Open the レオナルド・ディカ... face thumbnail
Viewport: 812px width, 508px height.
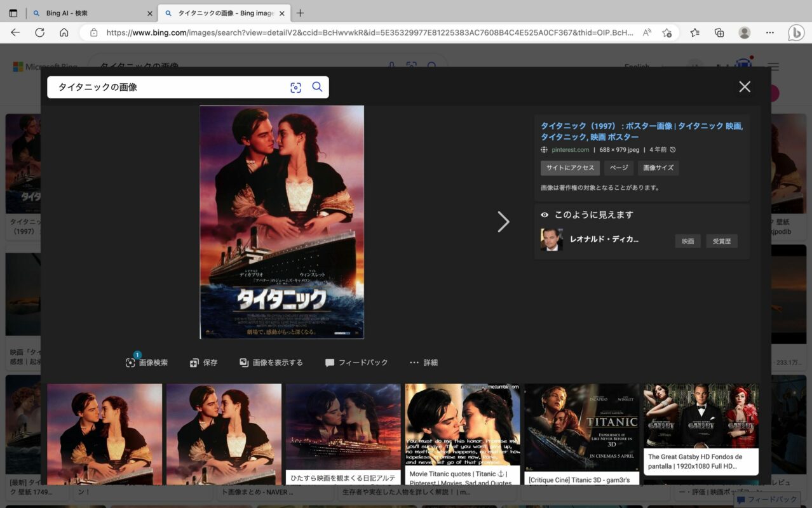tap(551, 240)
